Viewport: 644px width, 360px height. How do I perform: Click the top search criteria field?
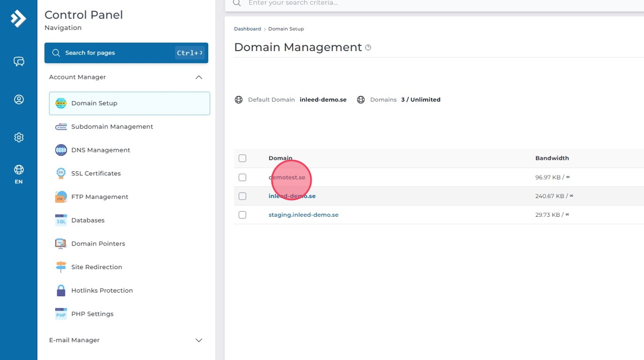pos(402,3)
